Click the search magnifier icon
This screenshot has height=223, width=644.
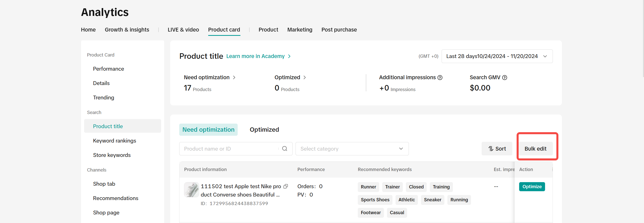284,149
